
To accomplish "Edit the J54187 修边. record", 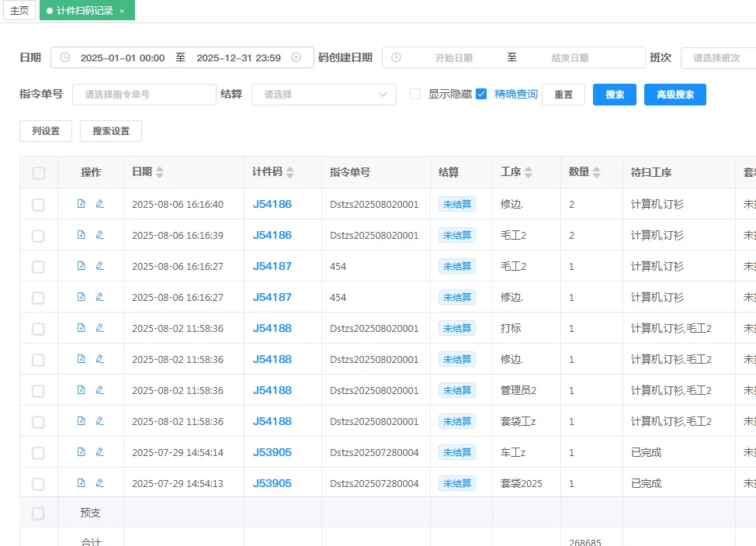I will click(x=100, y=297).
